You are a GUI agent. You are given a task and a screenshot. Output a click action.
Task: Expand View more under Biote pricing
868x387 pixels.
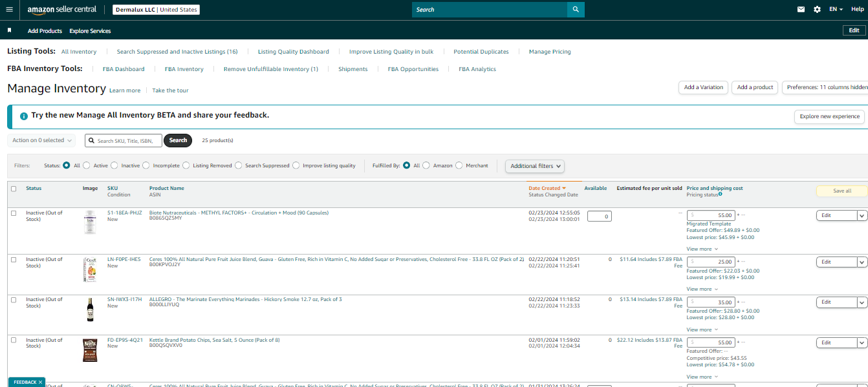click(x=701, y=249)
